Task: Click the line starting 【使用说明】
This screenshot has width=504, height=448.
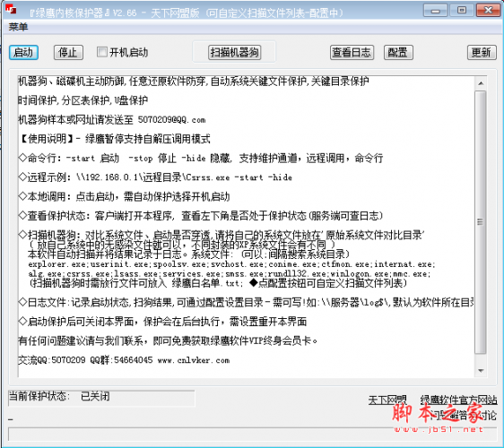Action: [x=114, y=139]
